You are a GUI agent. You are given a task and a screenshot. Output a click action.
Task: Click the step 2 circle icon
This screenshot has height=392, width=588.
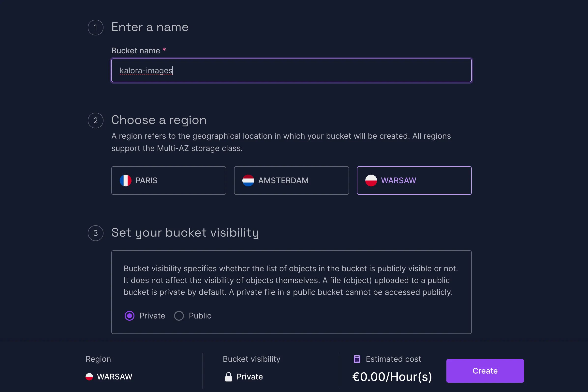tap(95, 121)
